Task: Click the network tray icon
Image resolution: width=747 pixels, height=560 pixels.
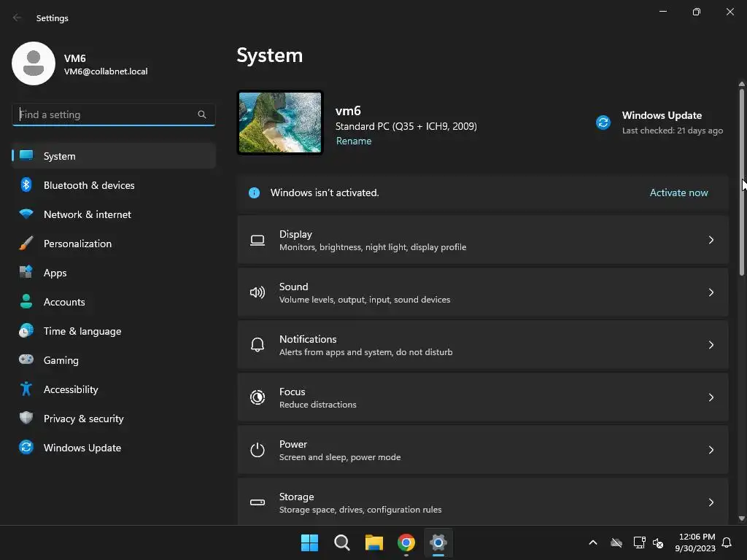Action: 639,542
